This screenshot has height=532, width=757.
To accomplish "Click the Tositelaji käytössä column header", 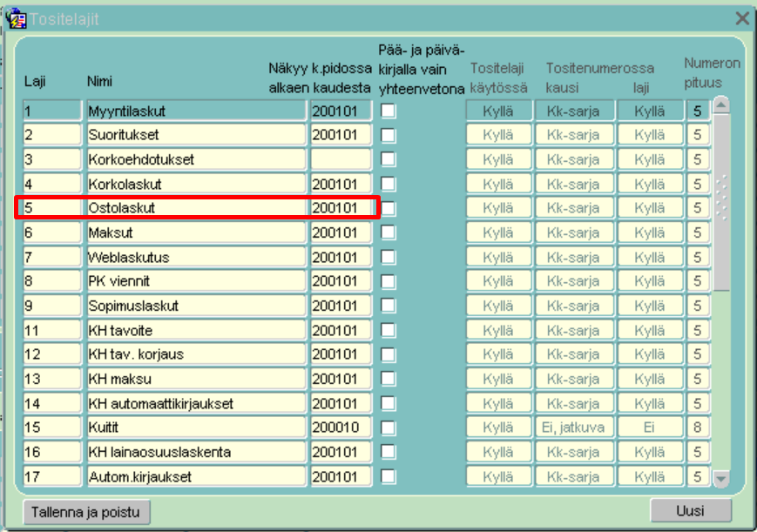I will 498,78.
